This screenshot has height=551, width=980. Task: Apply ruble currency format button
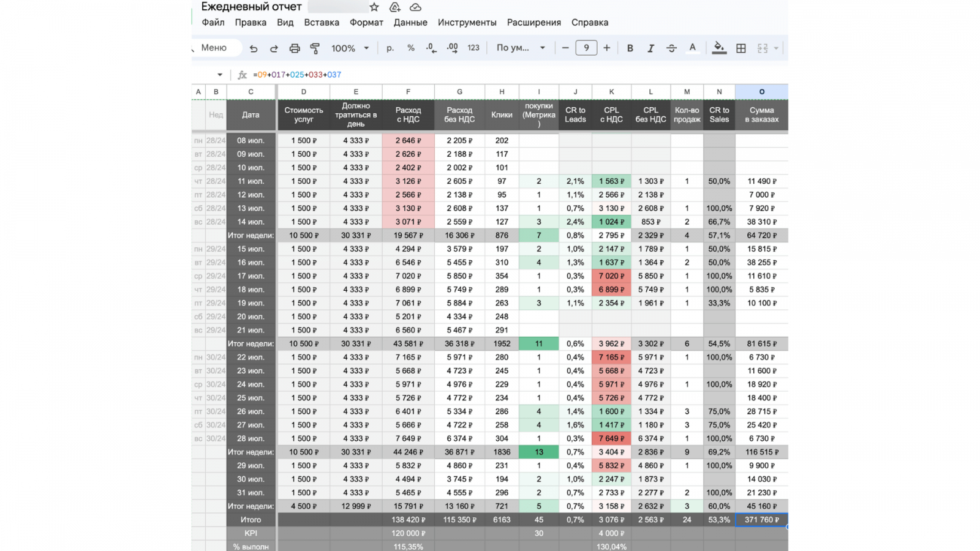[390, 48]
